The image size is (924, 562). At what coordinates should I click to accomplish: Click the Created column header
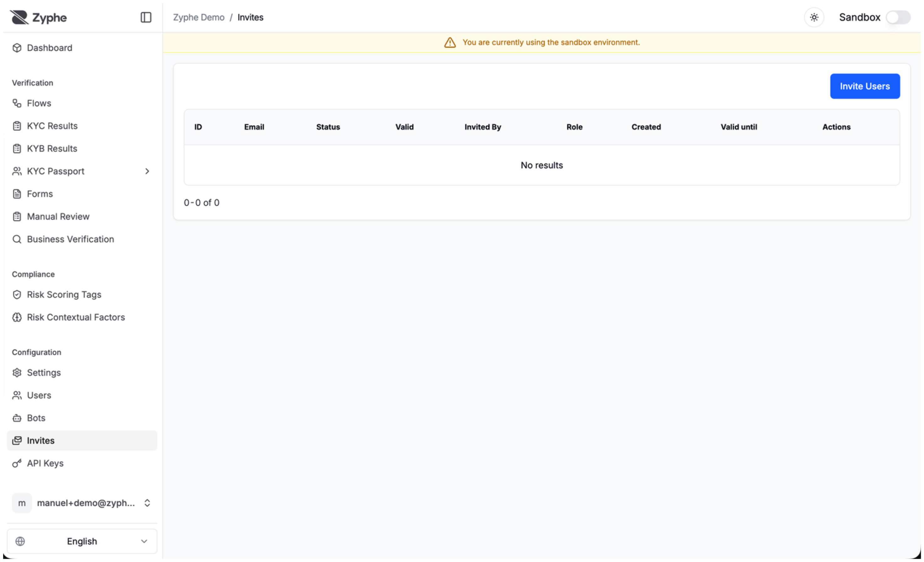click(646, 127)
